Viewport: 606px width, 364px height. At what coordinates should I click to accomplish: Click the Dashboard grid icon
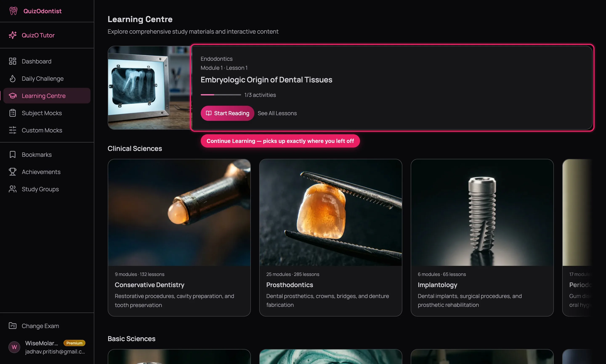pos(13,61)
